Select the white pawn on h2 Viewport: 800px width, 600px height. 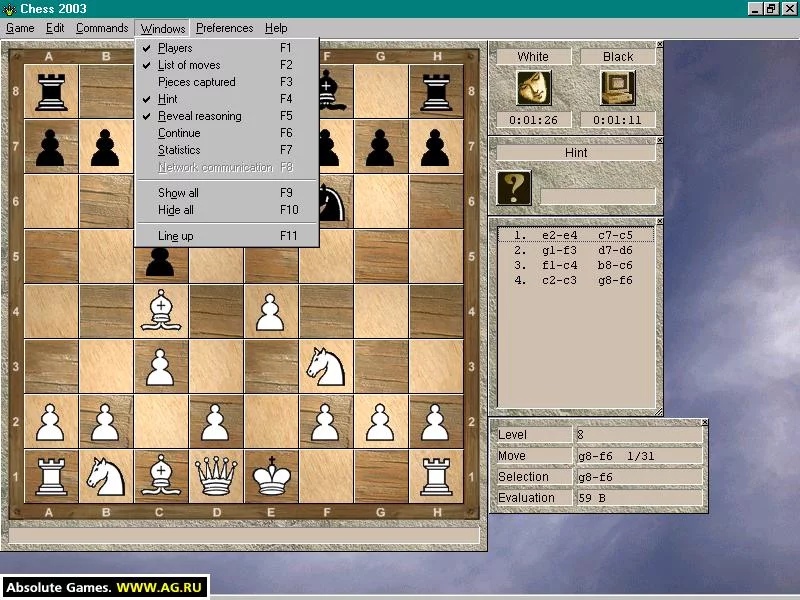pos(435,422)
